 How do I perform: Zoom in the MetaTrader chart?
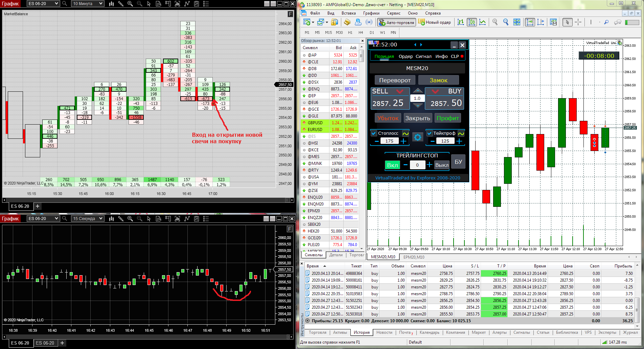pos(495,22)
